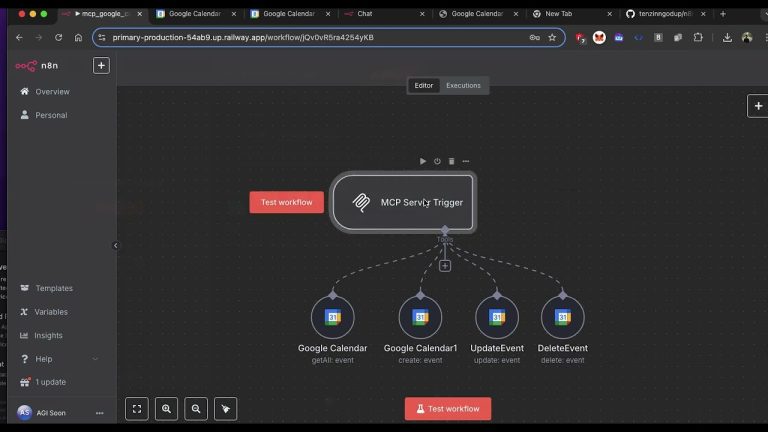Open Templates from the sidebar
This screenshot has height=432, width=768.
coord(53,288)
